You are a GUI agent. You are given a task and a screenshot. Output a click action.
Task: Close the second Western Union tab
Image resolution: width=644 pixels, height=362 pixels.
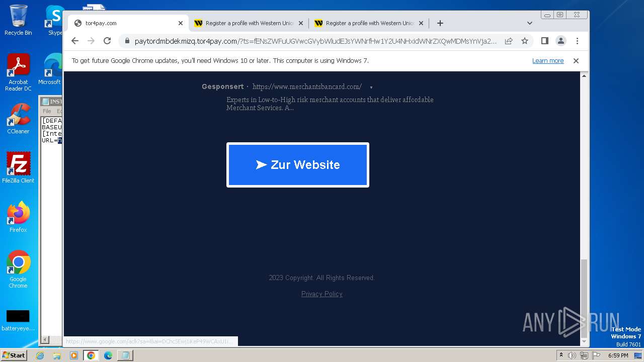click(421, 23)
